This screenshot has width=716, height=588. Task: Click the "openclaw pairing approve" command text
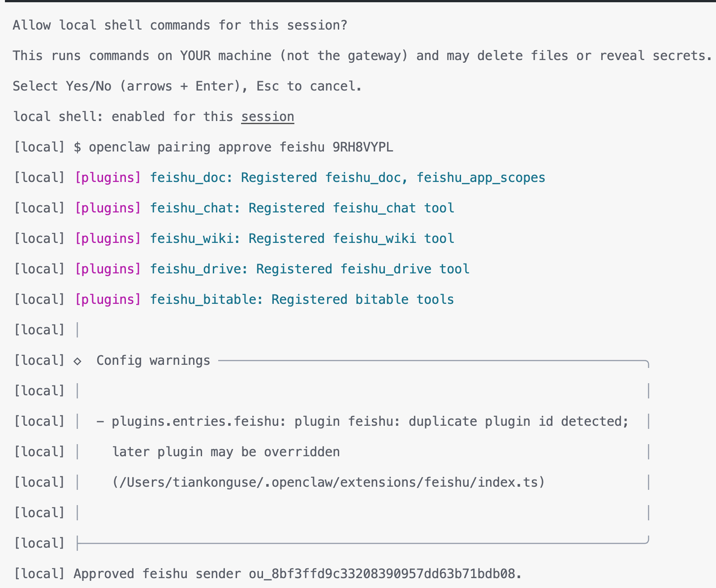180,147
